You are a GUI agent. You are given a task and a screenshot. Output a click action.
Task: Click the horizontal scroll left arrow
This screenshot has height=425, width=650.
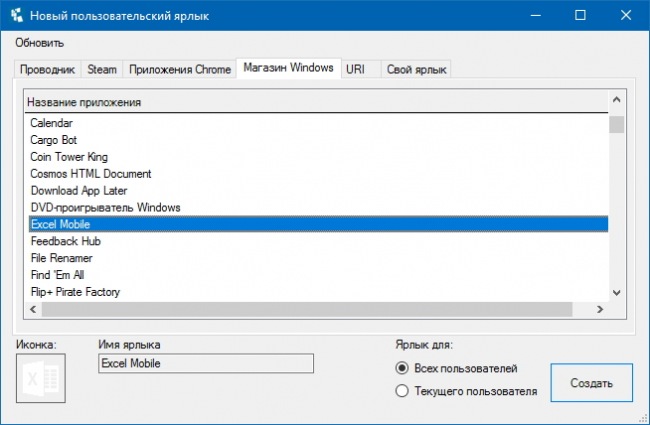[33, 309]
